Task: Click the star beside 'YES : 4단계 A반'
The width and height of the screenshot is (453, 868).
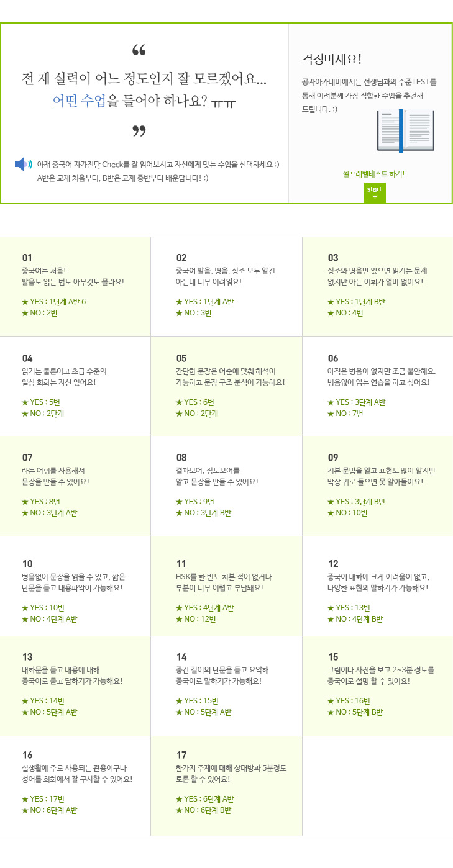Action: coord(179,608)
